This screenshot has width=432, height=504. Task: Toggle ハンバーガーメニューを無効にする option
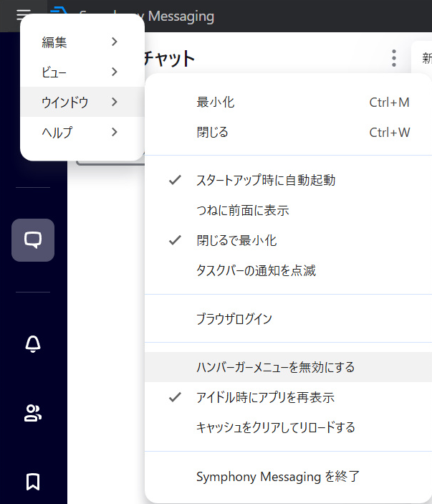288,367
